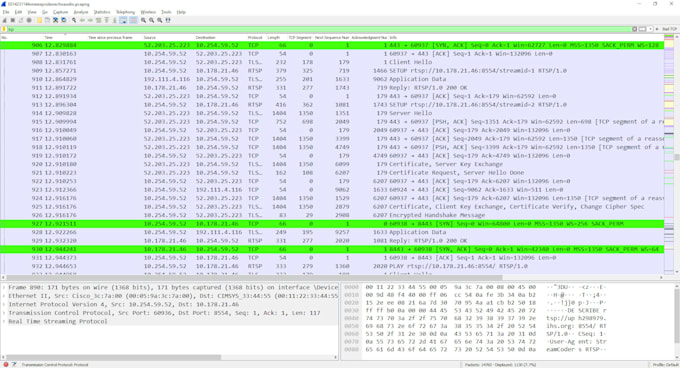Open the Analyze menu

(x=81, y=12)
